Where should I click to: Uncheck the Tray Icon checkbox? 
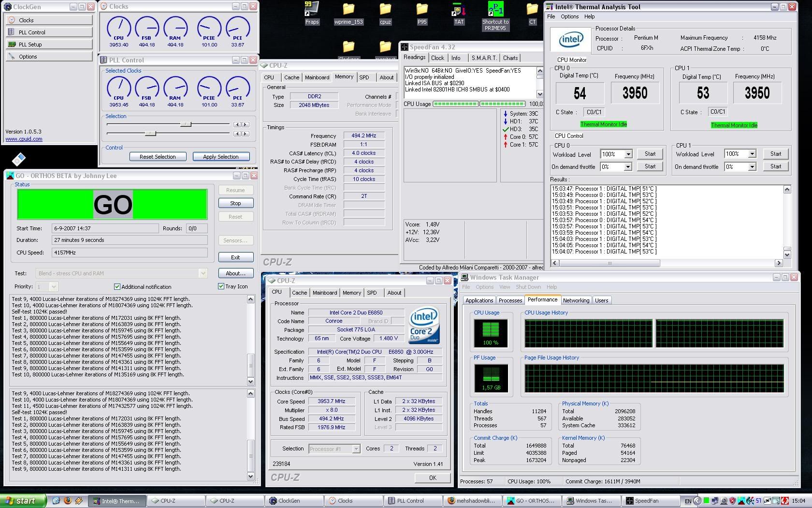point(221,286)
